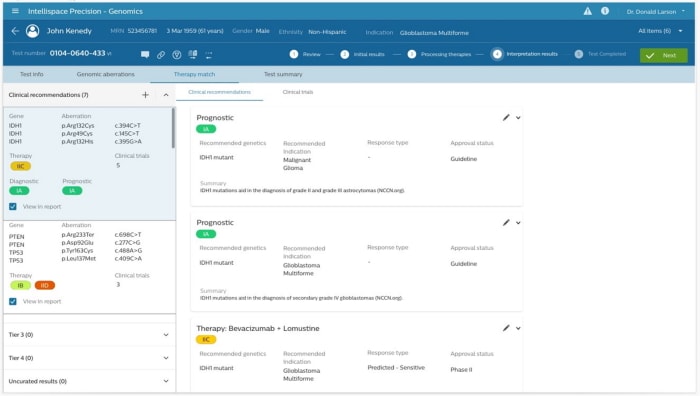Click test number 0104-0640-433
Image resolution: width=700 pixels, height=396 pixels.
pos(78,53)
